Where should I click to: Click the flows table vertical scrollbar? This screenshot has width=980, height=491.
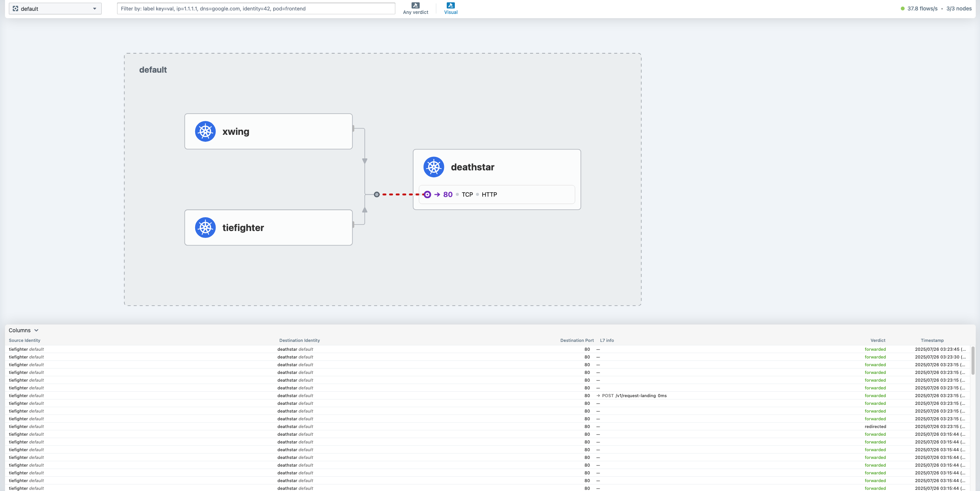(973, 360)
